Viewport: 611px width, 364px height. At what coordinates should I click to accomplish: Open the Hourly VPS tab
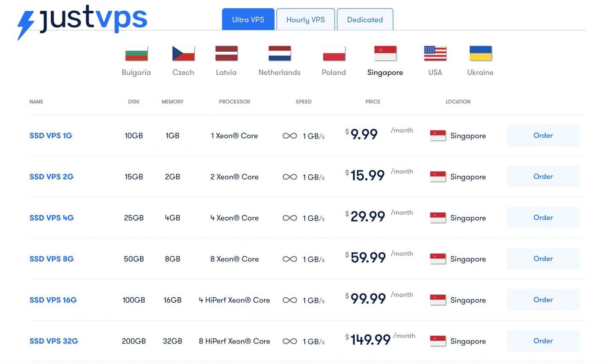tap(305, 19)
